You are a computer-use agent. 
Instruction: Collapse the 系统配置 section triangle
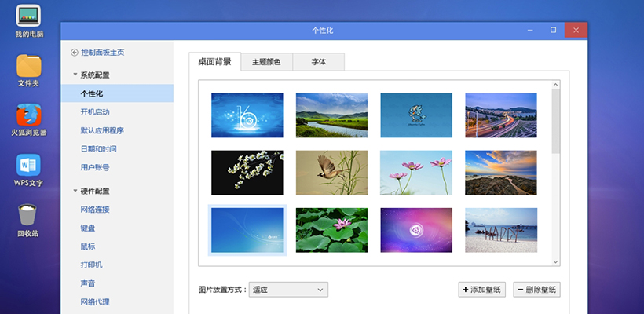[75, 75]
